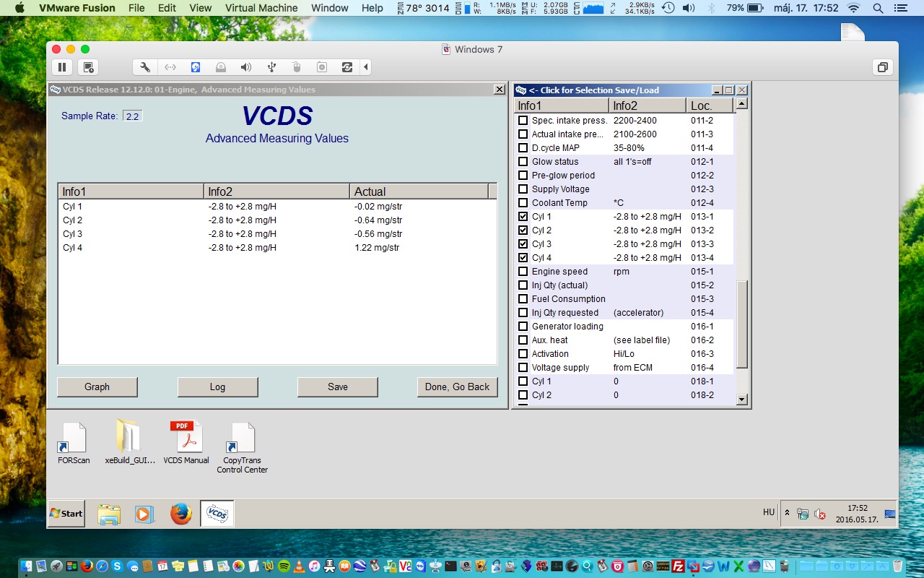Open VM snapshots button in toolbar
Viewport: 924px width, 578px height.
[x=88, y=67]
